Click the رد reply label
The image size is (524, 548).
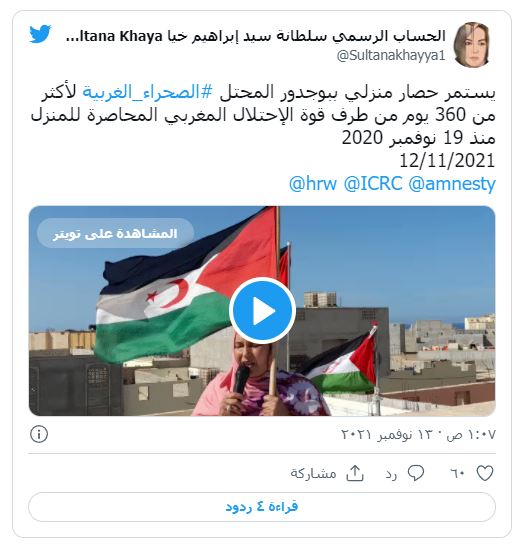point(392,474)
